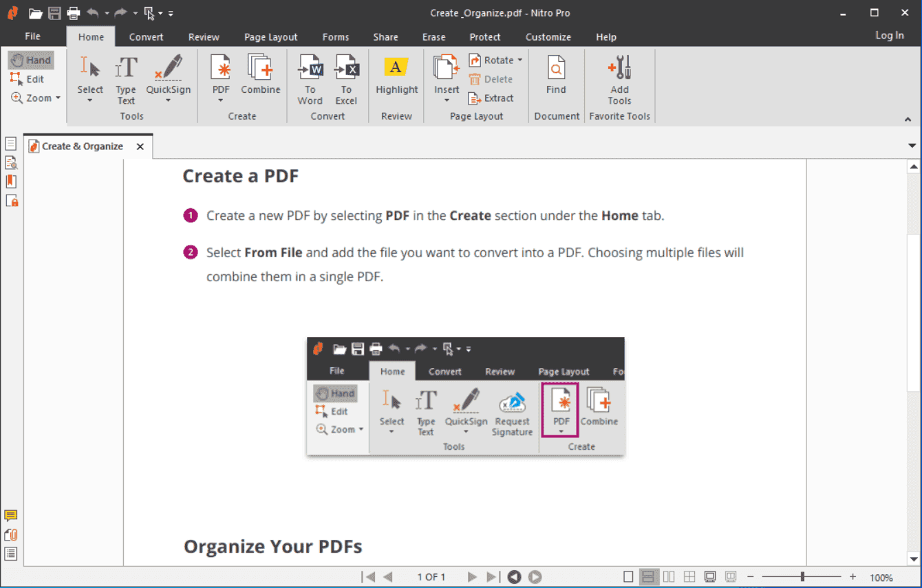Activate the Type Text tool
This screenshot has height=588, width=922.
pos(126,78)
